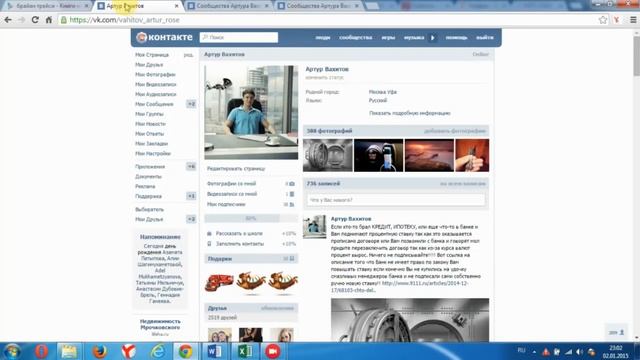
Task: Click the profile completion progress bar
Action: 251,218
